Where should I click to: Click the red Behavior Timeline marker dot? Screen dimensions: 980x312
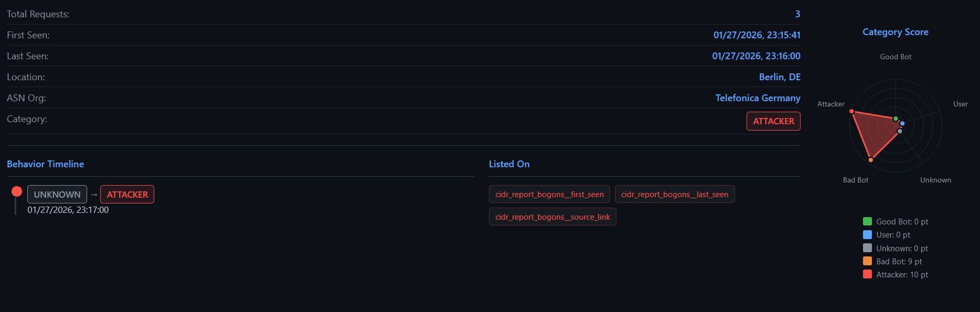click(x=17, y=191)
